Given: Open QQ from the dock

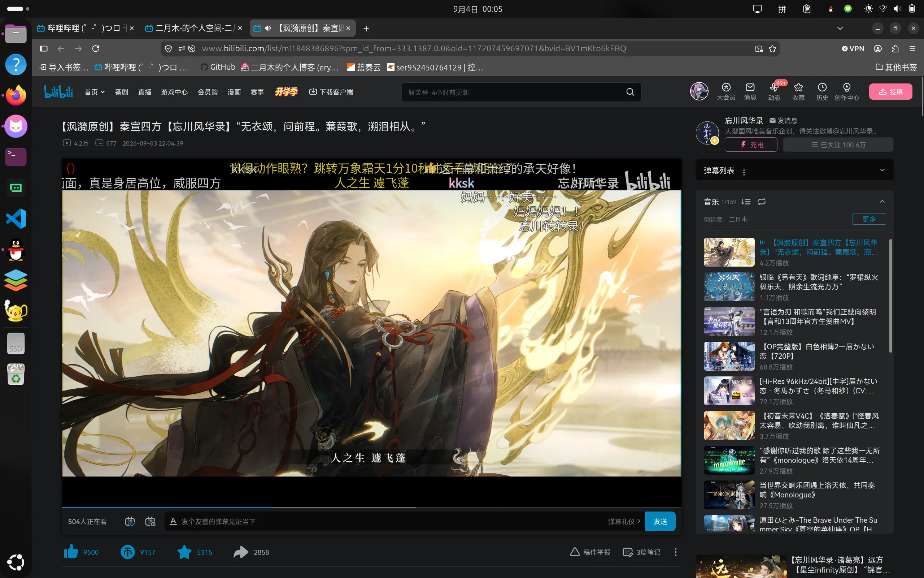Looking at the screenshot, I should (x=16, y=249).
